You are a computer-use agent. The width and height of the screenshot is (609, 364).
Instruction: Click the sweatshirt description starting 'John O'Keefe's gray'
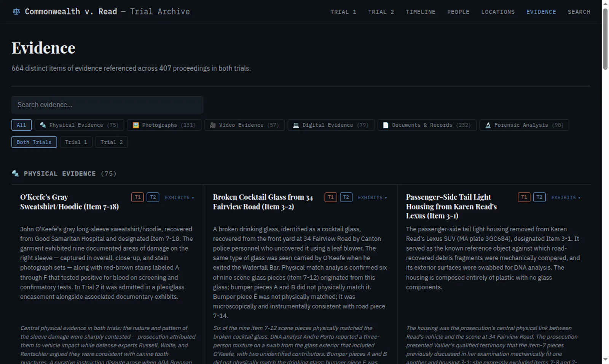[x=107, y=263]
